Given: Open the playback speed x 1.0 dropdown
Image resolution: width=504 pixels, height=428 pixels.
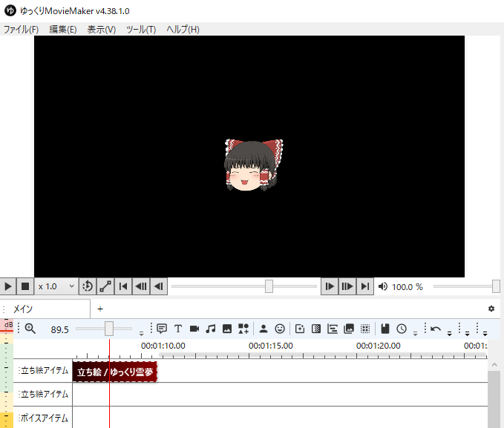Looking at the screenshot, I should point(56,286).
